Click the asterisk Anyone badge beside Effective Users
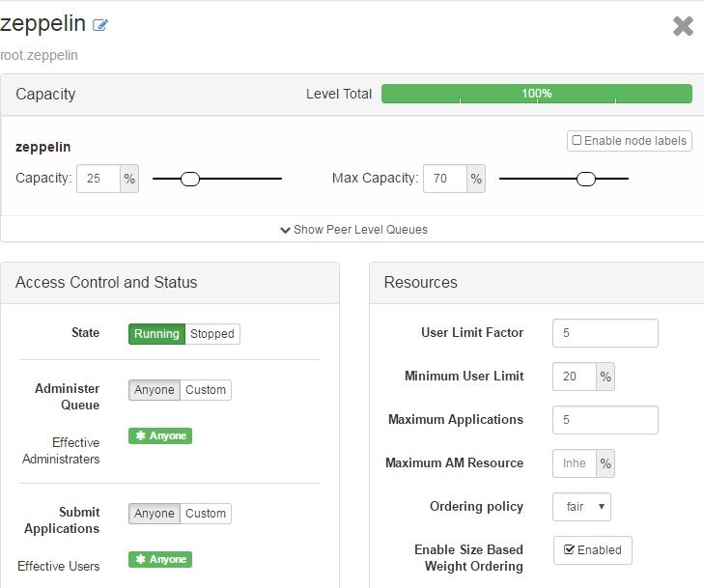 coord(160,559)
